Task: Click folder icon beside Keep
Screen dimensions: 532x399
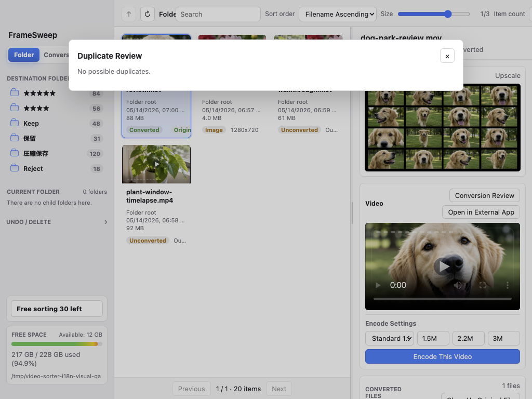Action: [x=14, y=123]
